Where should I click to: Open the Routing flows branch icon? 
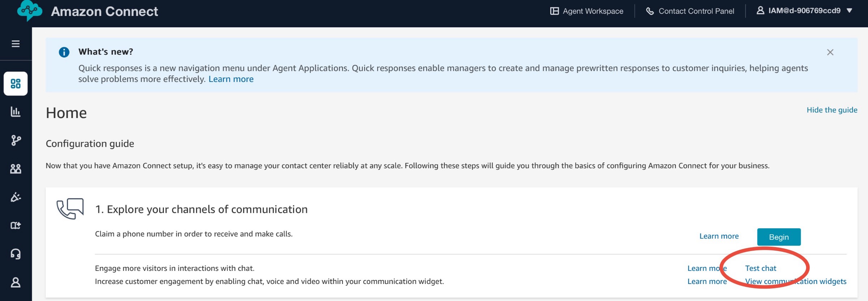tap(16, 140)
